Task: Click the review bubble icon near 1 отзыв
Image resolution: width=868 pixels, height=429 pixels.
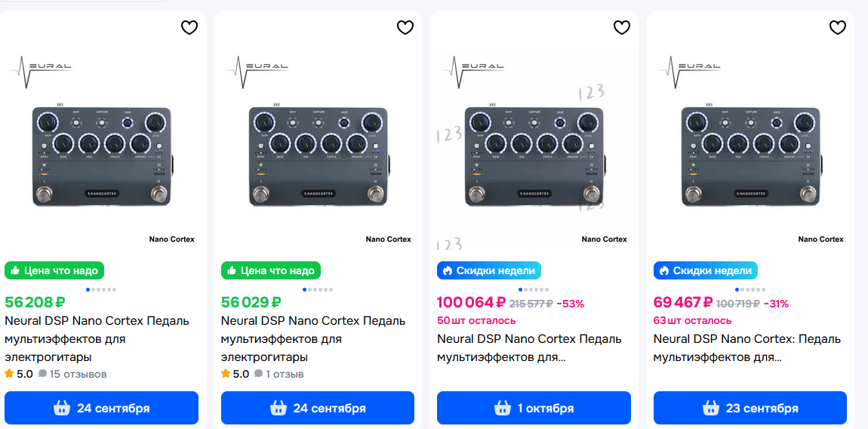Action: (259, 374)
